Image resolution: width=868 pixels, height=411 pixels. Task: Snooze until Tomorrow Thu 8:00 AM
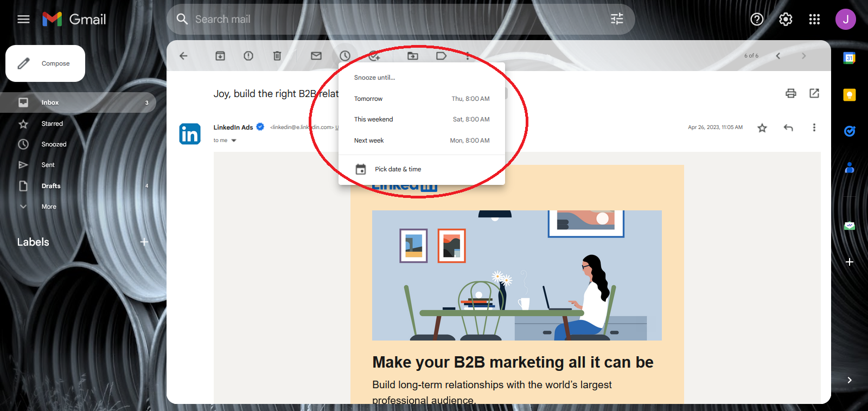[422, 99]
